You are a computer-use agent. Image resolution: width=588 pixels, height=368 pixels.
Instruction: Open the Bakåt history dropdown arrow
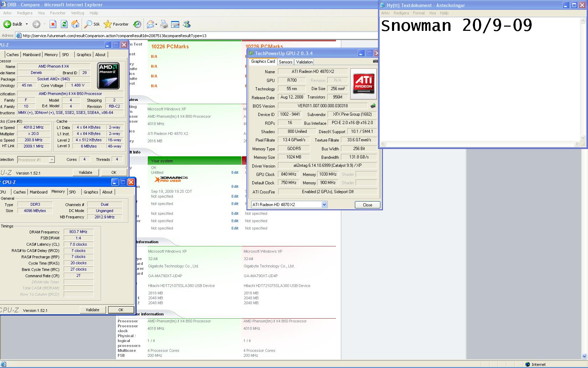click(x=27, y=24)
